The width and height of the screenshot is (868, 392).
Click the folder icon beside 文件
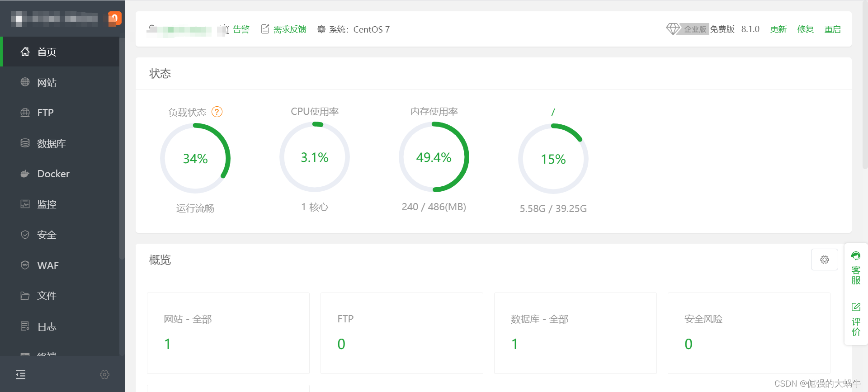click(x=25, y=296)
